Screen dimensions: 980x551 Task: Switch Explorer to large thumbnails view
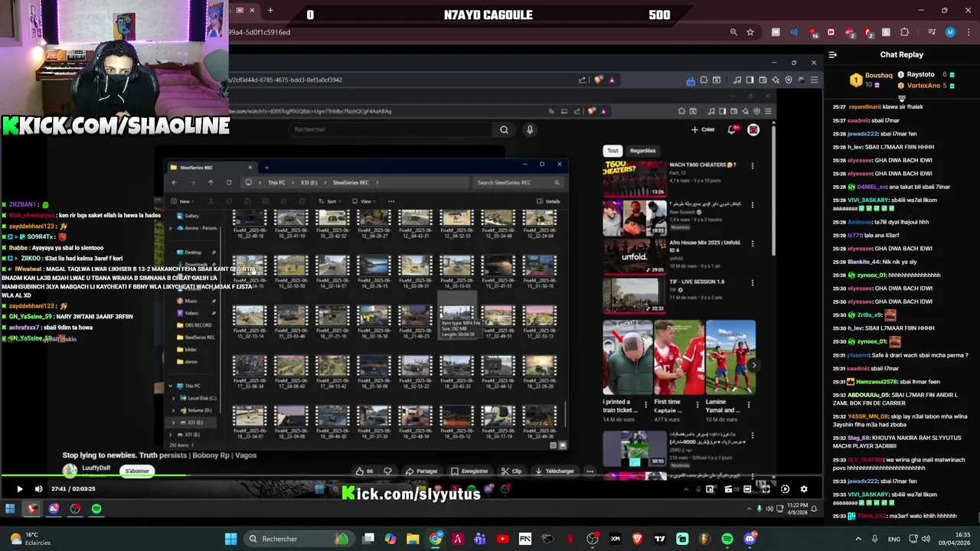(563, 445)
